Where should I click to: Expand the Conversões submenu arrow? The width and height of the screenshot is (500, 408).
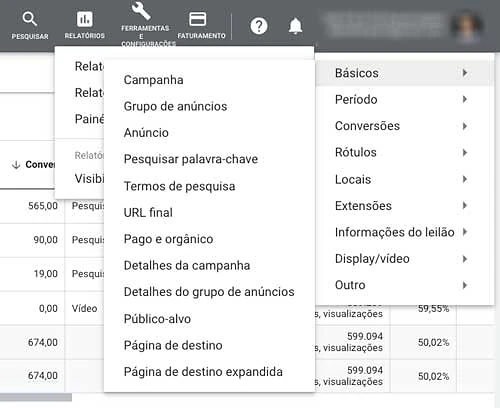[x=465, y=126]
